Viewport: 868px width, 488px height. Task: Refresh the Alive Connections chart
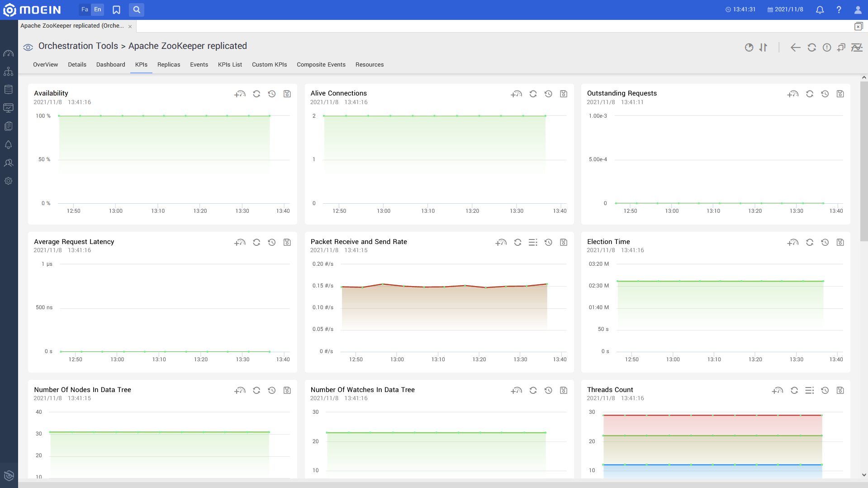coord(533,94)
